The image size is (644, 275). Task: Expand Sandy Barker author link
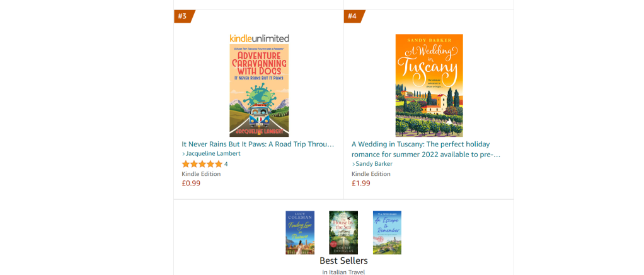point(374,164)
